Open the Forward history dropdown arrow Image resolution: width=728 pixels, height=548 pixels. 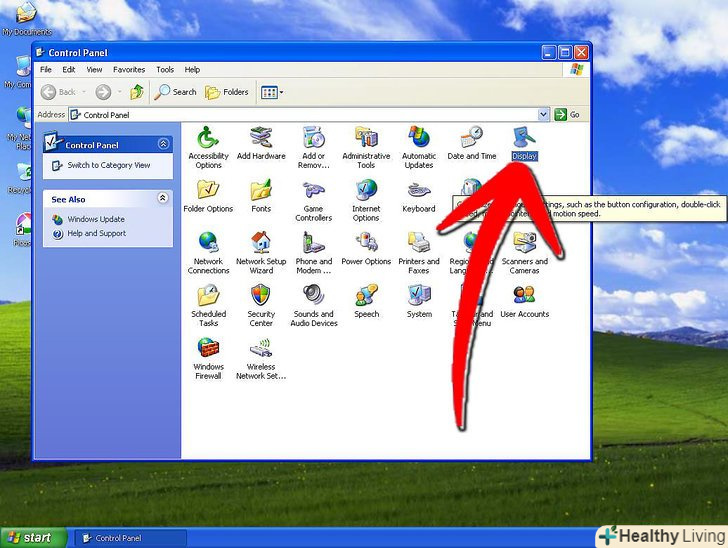click(x=119, y=92)
